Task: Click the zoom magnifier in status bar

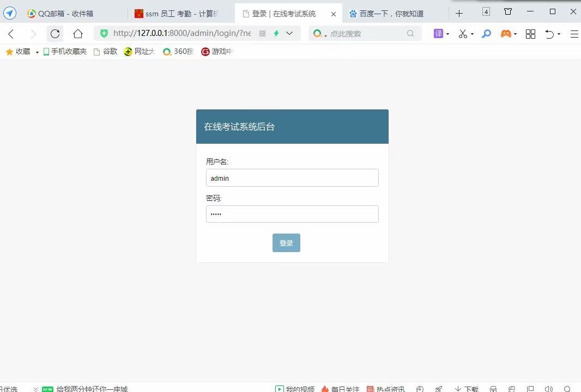Action: (567, 389)
